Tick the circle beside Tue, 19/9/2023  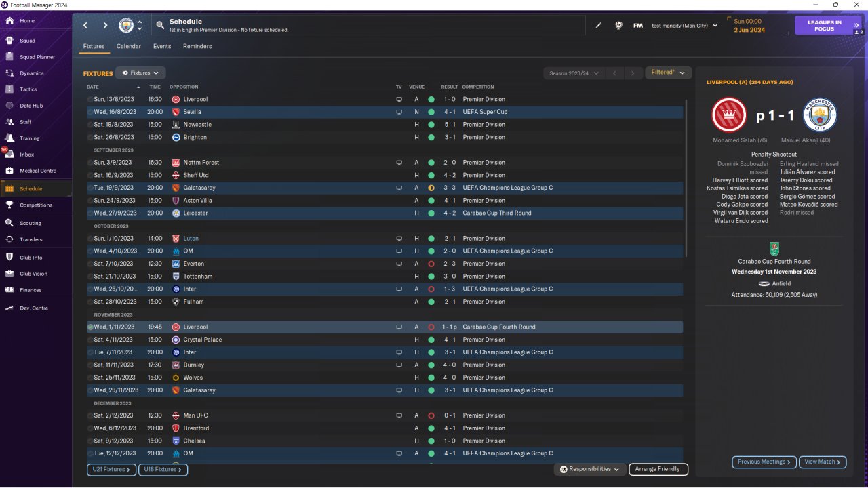[x=90, y=188]
